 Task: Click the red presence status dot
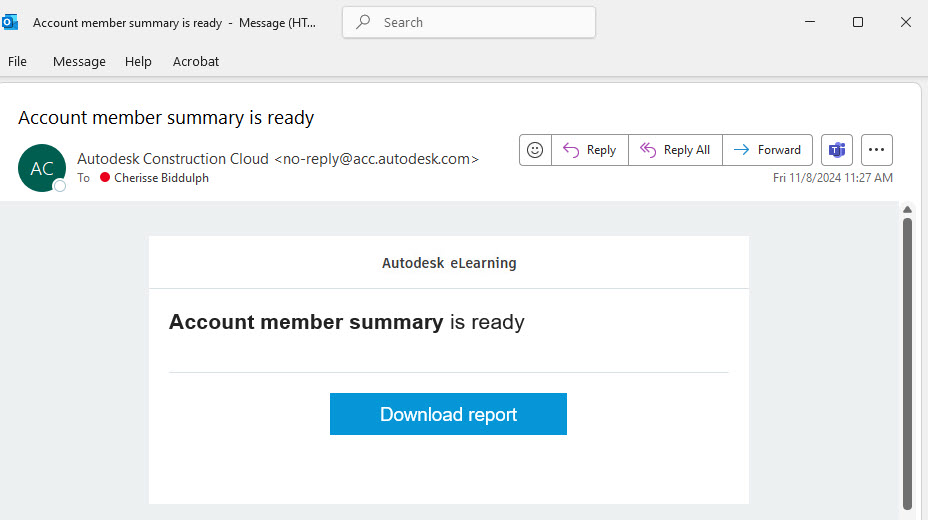[105, 177]
